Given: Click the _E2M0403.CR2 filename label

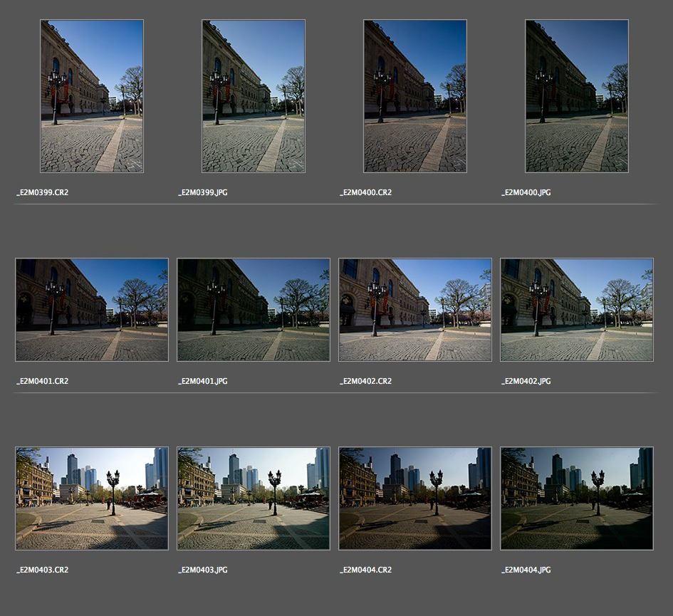Looking at the screenshot, I should (43, 570).
